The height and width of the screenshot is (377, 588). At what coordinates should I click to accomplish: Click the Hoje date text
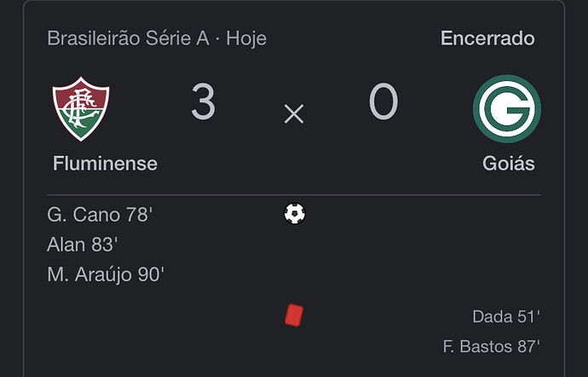pos(246,39)
